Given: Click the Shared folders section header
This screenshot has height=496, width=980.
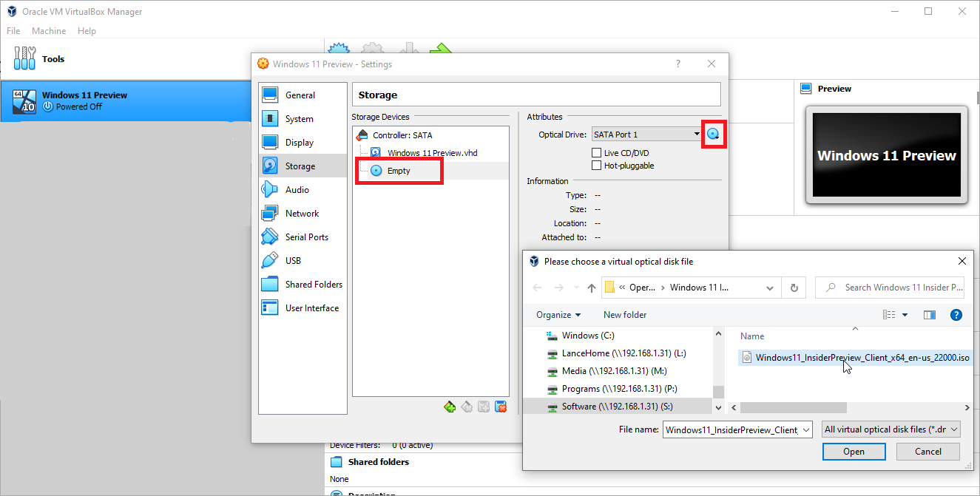Looking at the screenshot, I should 379,462.
